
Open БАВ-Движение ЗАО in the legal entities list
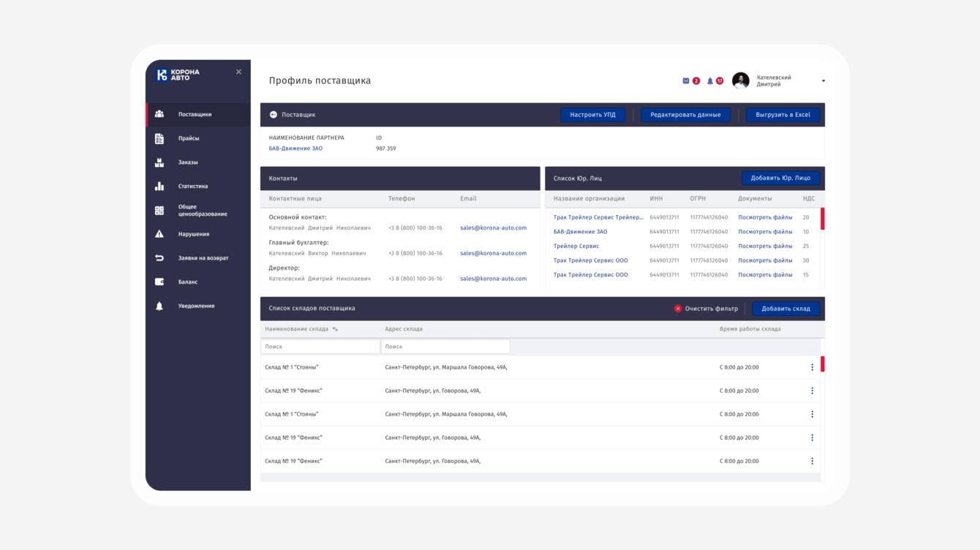(x=580, y=232)
